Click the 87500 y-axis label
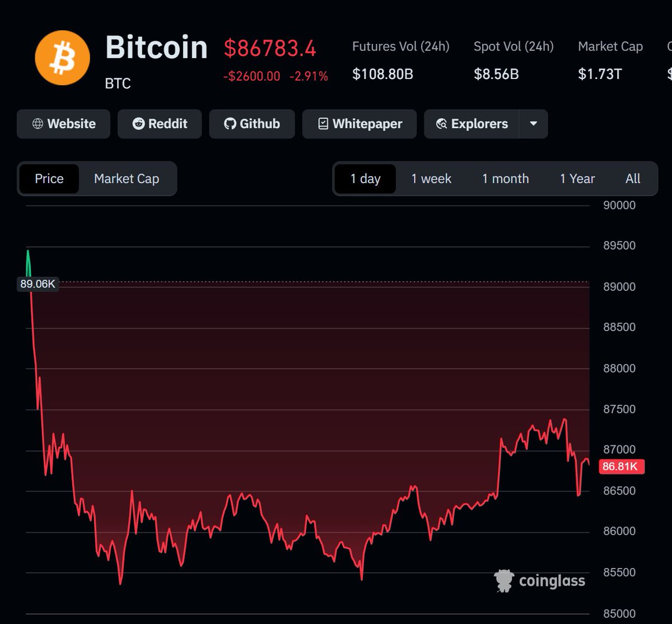This screenshot has height=624, width=672. pyautogui.click(x=619, y=409)
